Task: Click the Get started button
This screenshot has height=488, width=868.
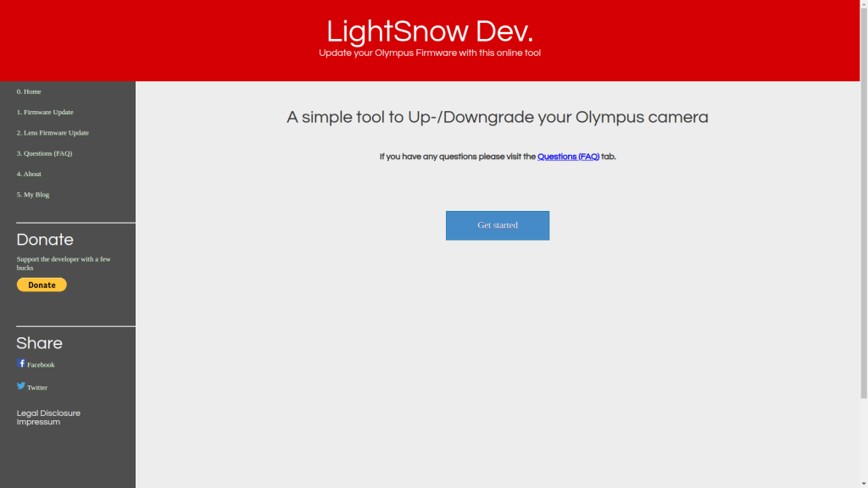Action: tap(497, 225)
